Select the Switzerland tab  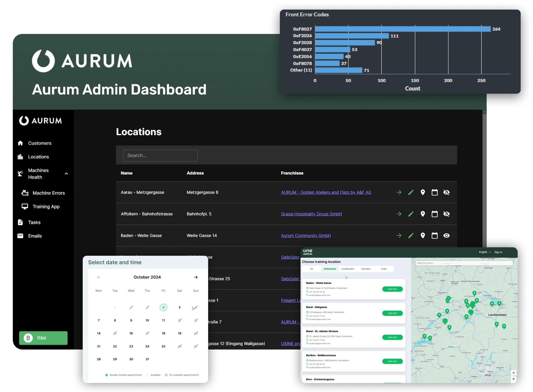(x=330, y=269)
